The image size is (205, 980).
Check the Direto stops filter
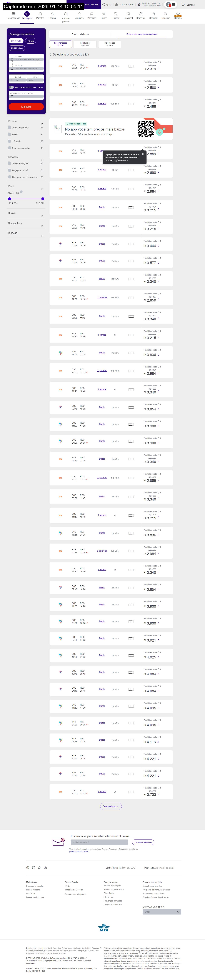[10, 134]
